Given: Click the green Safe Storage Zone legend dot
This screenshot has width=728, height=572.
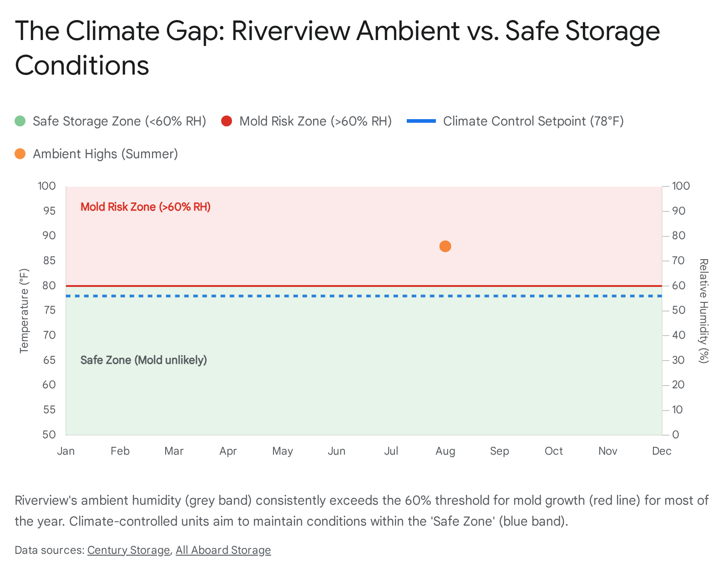Looking at the screenshot, I should (x=20, y=121).
